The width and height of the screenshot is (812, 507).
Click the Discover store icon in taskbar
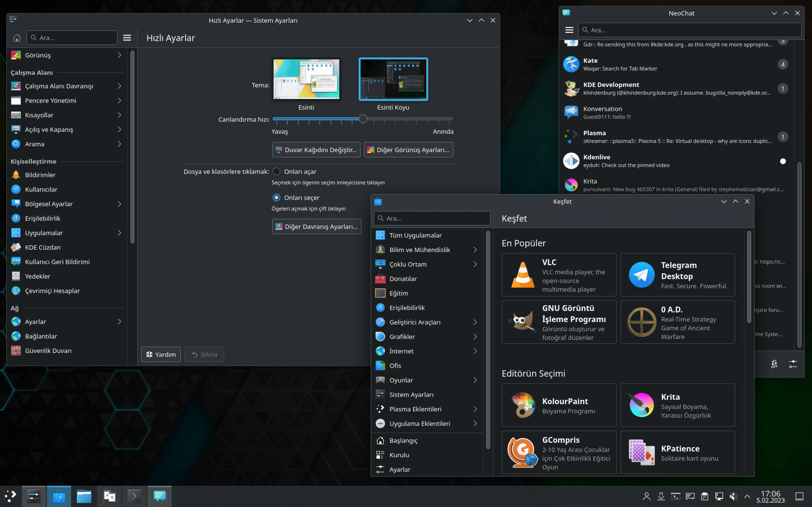click(x=59, y=496)
